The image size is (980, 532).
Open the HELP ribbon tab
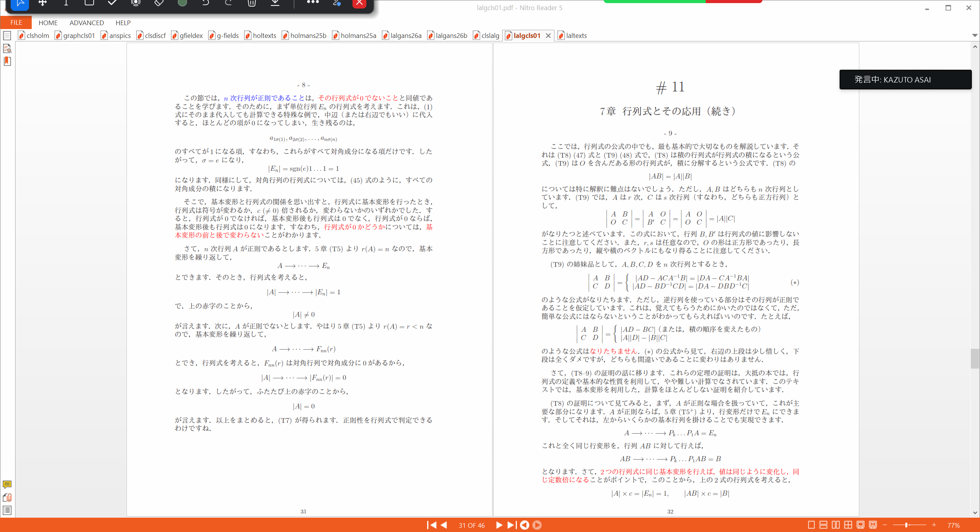tap(123, 22)
